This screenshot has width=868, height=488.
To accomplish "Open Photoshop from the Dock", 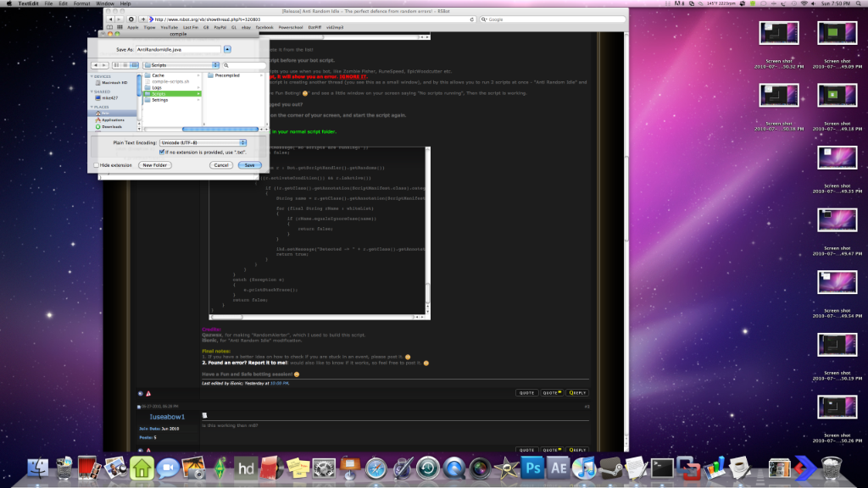I will [532, 469].
